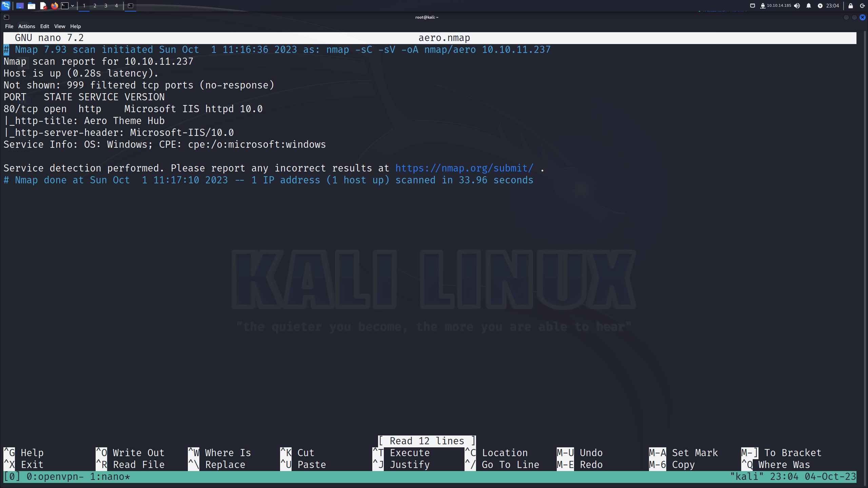Expand the terminal launcher dropdown arrow
Viewport: 868px width, 488px height.
tap(73, 6)
